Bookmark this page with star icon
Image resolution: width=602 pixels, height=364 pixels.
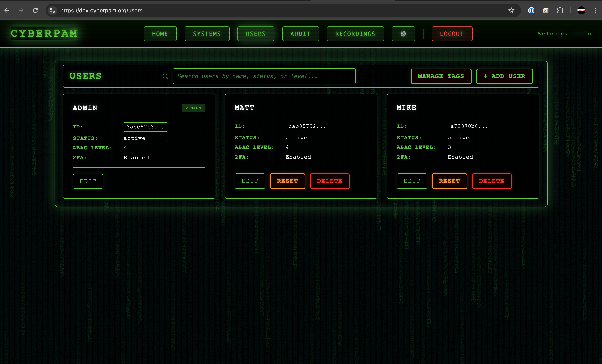coord(511,10)
